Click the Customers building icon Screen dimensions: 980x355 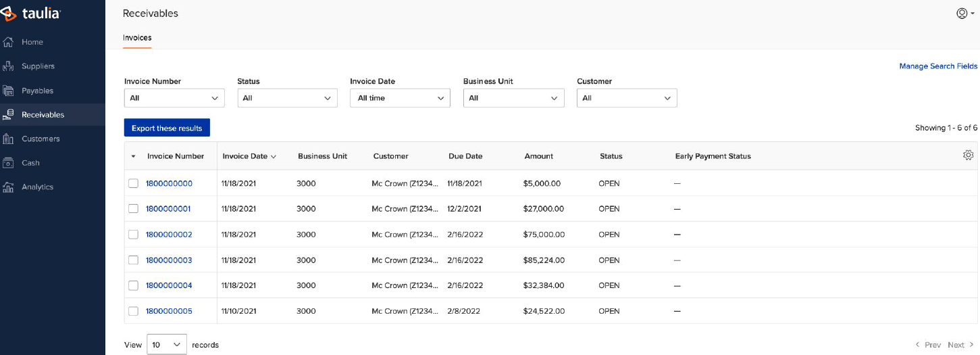[x=9, y=139]
